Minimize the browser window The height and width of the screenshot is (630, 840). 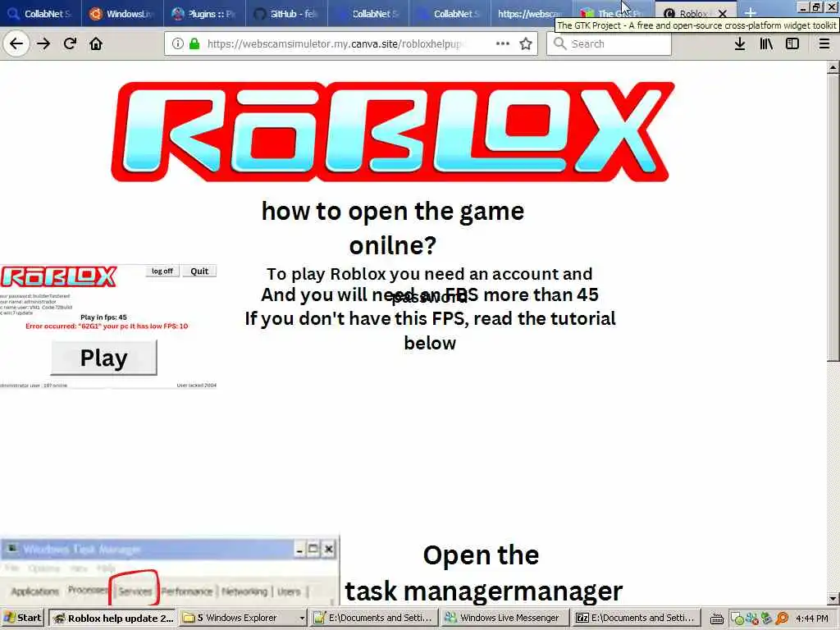[x=802, y=7]
